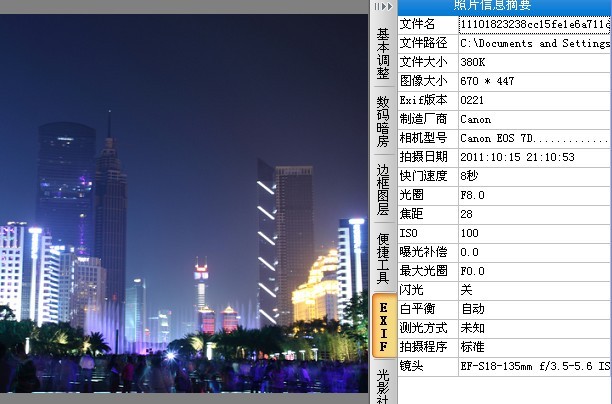This screenshot has width=612, height=404.
Task: Click the 测光方式 label cell
Action: click(x=428, y=328)
